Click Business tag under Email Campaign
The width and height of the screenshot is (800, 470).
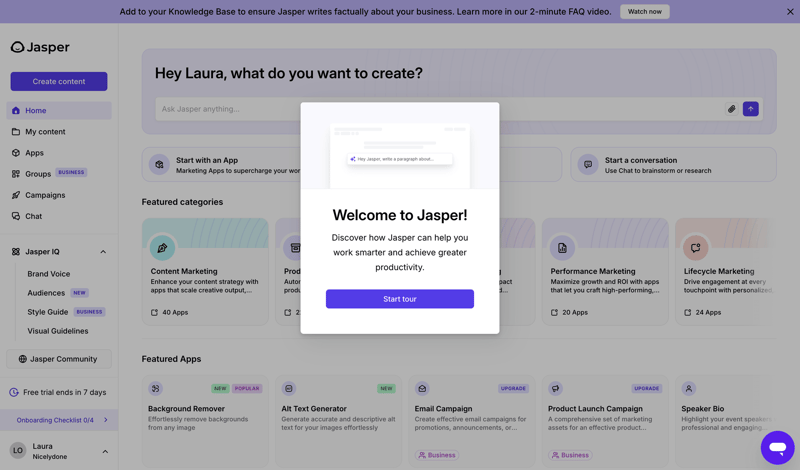click(437, 455)
